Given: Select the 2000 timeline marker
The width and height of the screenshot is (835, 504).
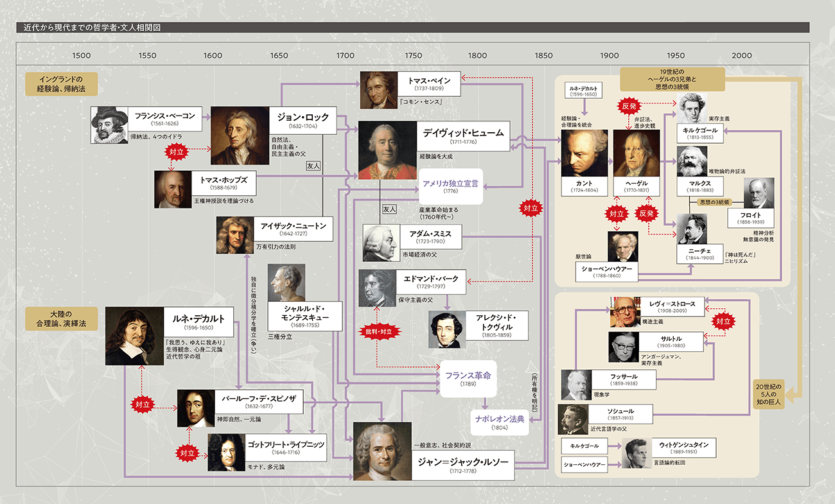Looking at the screenshot, I should point(742,56).
